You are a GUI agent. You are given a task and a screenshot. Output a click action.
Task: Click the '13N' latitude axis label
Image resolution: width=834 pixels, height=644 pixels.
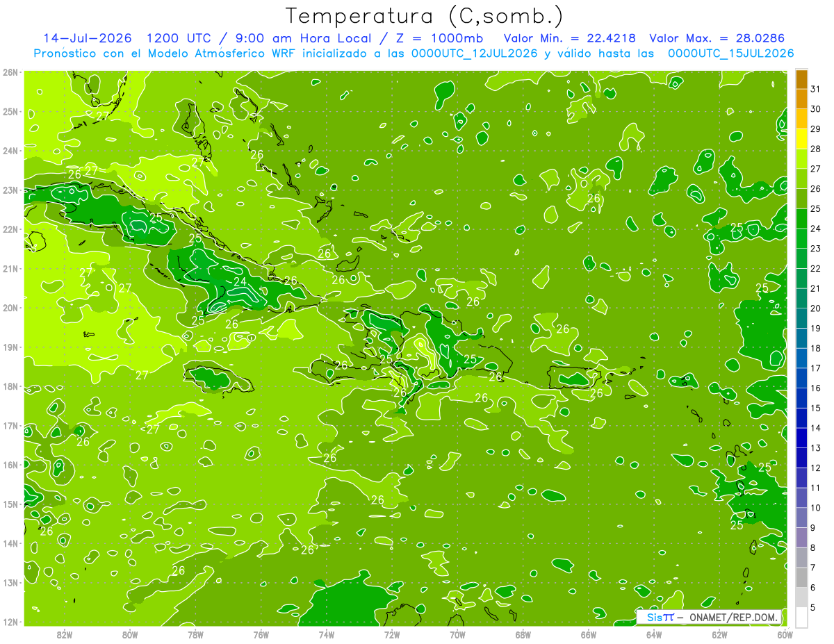[x=10, y=582]
